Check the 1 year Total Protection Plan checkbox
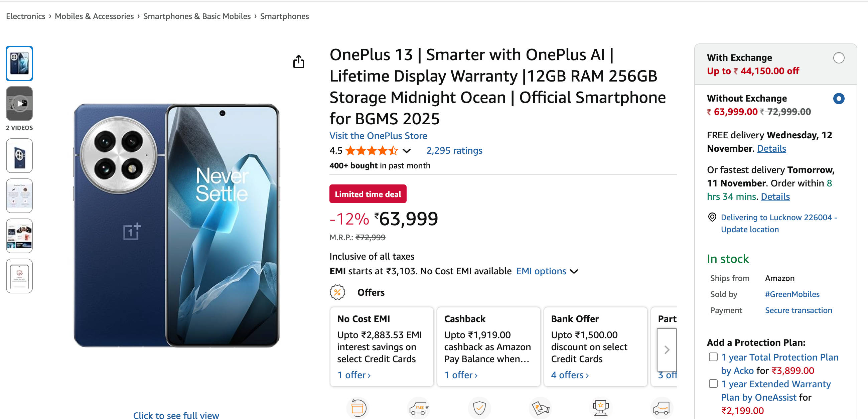This screenshot has height=419, width=868. (x=713, y=356)
